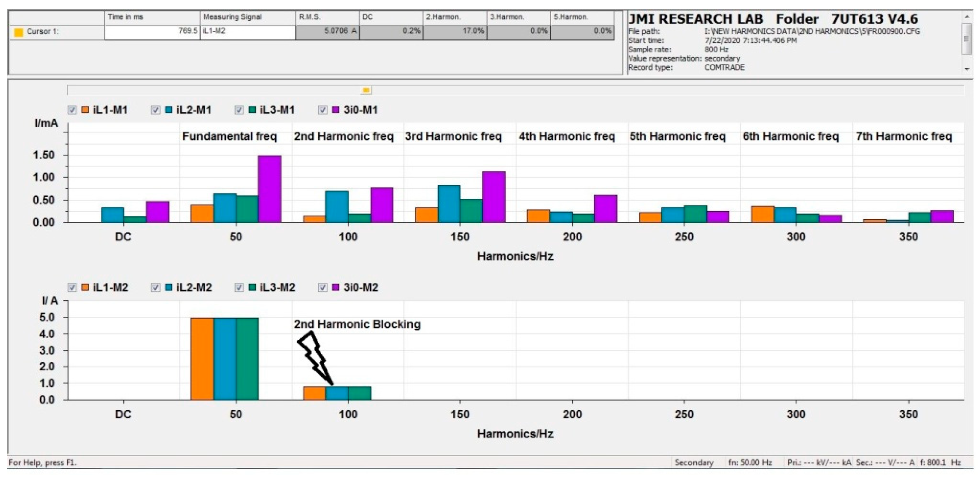Toggle the iL2-M2 signal checkbox

pos(155,287)
